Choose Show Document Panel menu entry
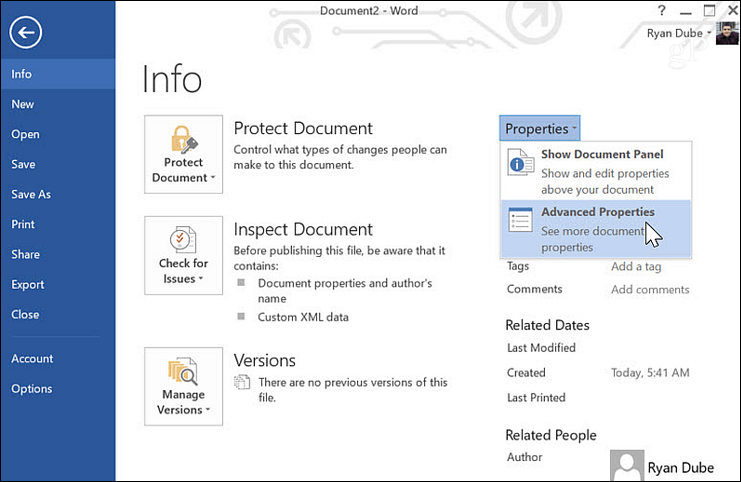 596,171
